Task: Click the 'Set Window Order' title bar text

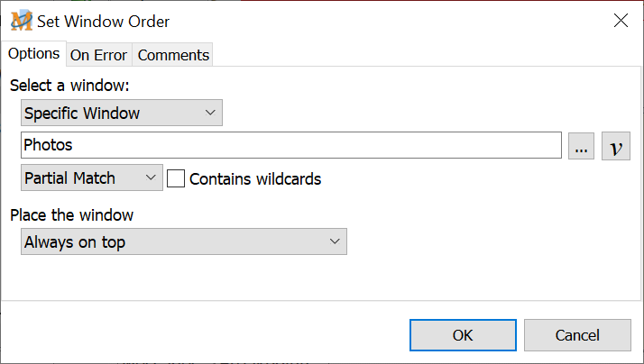Action: tap(103, 22)
